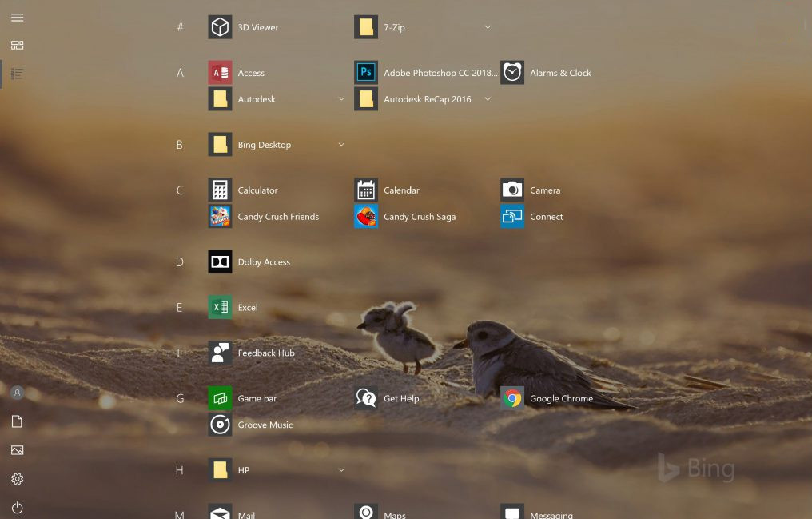Open Pictures from the sidebar
812x519 pixels.
tap(17, 450)
